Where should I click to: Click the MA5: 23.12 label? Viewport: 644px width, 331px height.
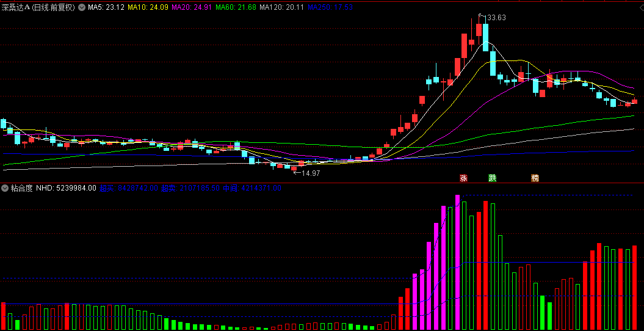[x=106, y=7]
